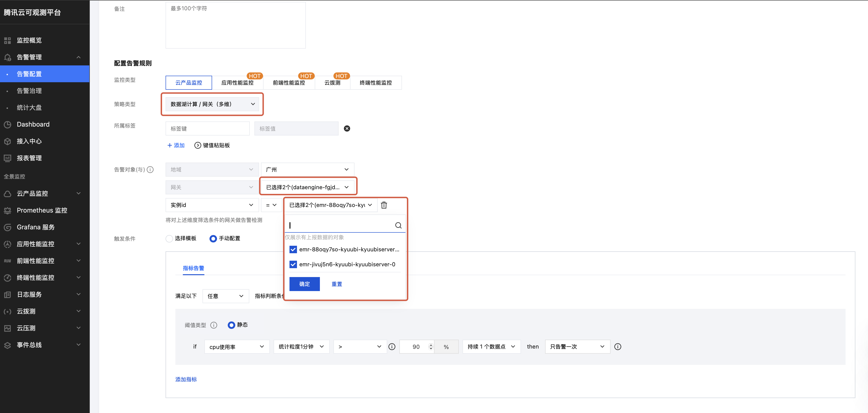The width and height of the screenshot is (868, 413).
Task: Open the 广州 region dropdown
Action: 308,170
